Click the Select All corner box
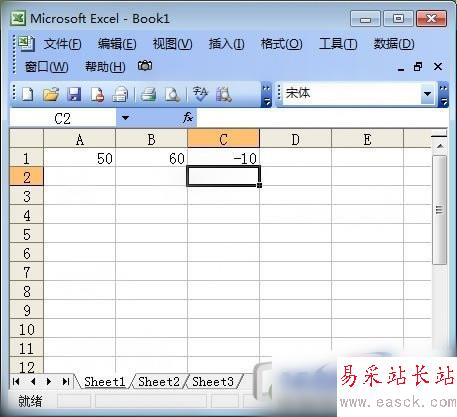This screenshot has height=417, width=457. tap(27, 139)
